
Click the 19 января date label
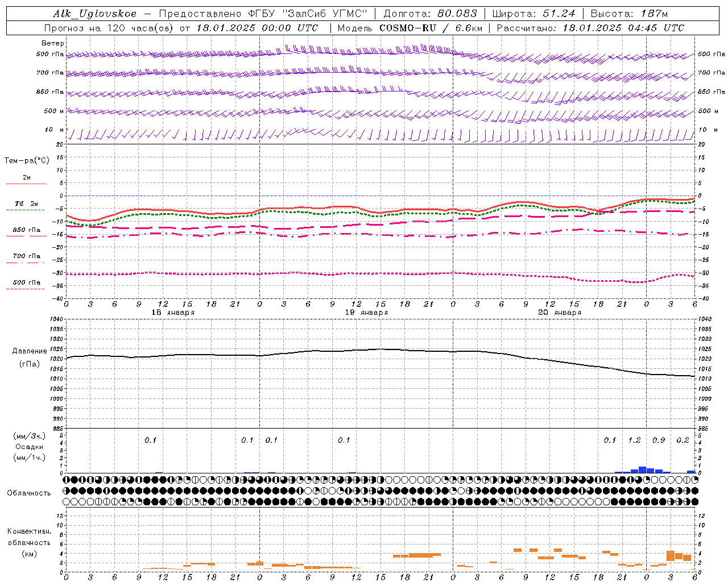click(366, 313)
